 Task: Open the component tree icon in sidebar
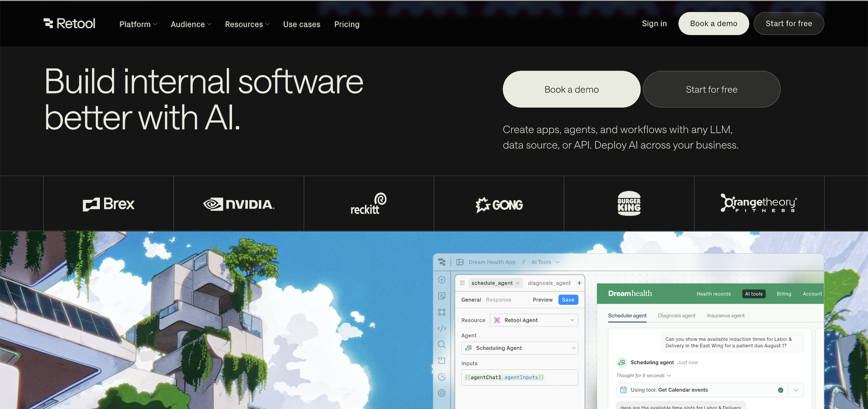pos(442,312)
